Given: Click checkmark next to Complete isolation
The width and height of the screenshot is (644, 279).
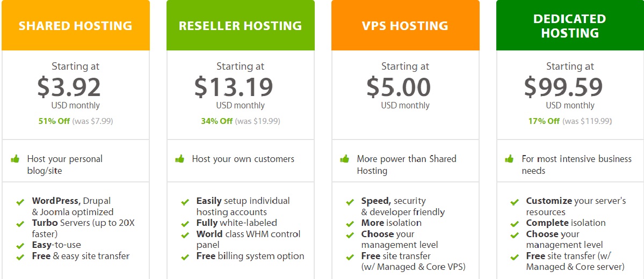Looking at the screenshot, I should (514, 224).
